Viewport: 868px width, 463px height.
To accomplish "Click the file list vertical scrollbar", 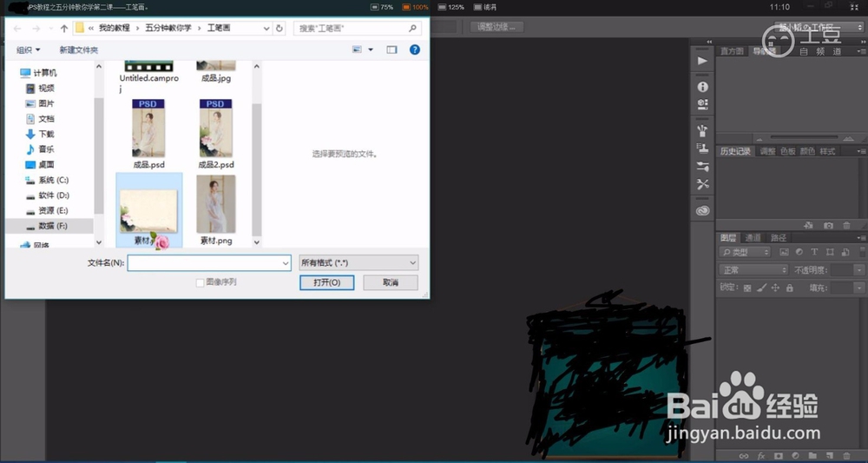I will click(256, 170).
